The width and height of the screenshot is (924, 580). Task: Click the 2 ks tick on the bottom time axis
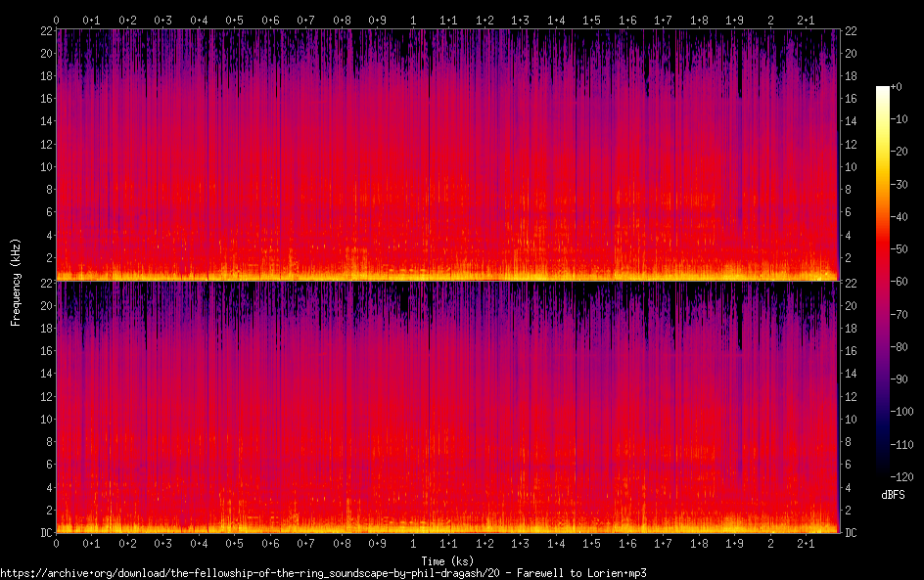click(x=770, y=543)
